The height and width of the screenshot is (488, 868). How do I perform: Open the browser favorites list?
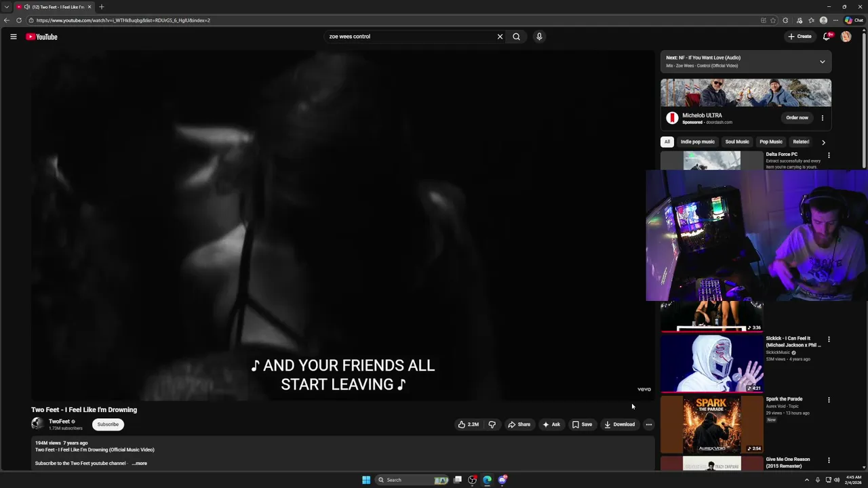[811, 20]
